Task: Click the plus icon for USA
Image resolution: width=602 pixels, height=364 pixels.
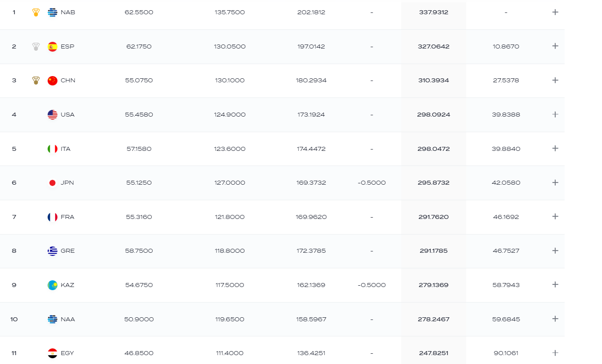Action: (x=555, y=114)
